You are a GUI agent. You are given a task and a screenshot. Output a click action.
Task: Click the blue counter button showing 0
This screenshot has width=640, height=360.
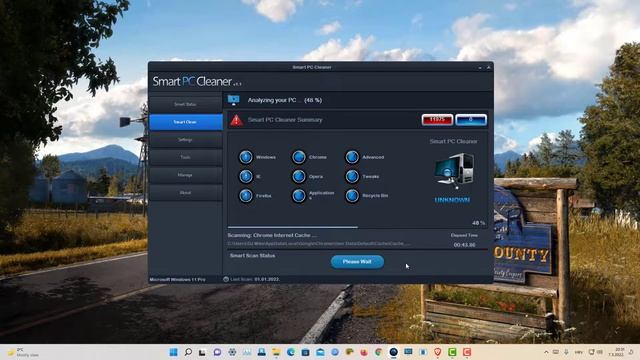[471, 120]
